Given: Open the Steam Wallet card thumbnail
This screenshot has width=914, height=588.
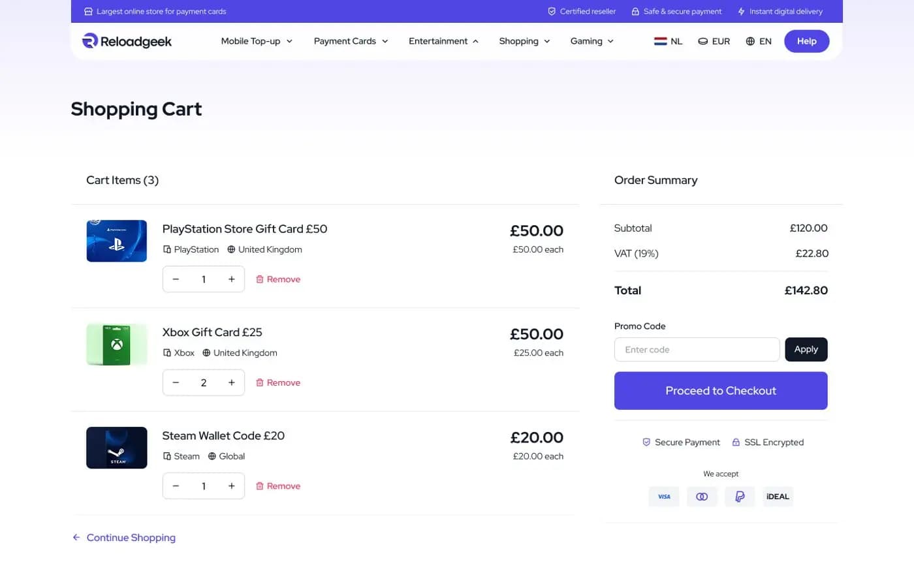Looking at the screenshot, I should (x=117, y=448).
